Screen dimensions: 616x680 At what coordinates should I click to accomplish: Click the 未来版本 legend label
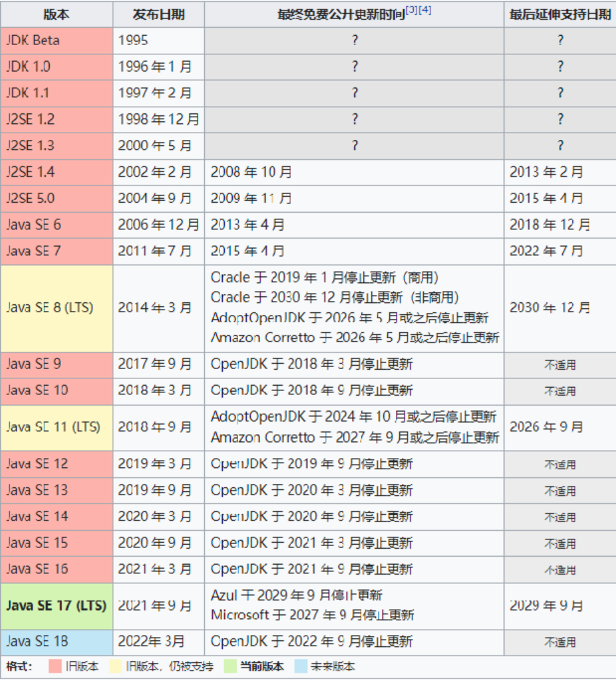[x=333, y=666]
